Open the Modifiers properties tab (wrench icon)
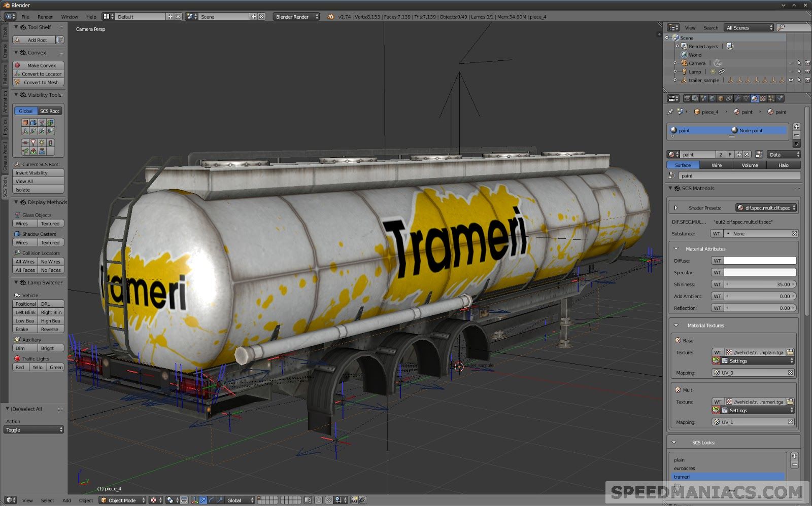812x506 pixels. [x=738, y=99]
